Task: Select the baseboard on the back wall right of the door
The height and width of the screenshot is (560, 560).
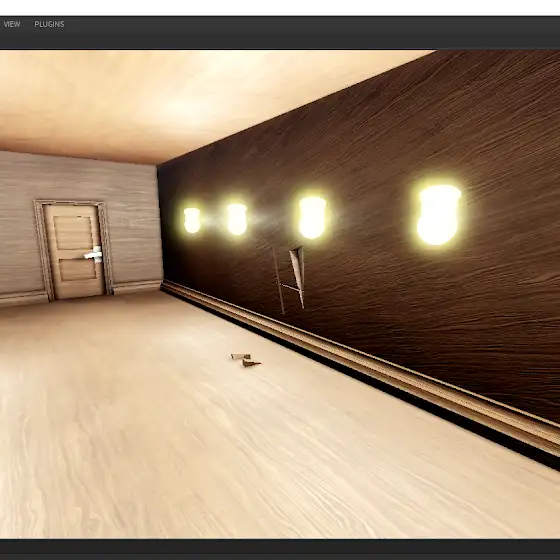Action: tap(137, 286)
